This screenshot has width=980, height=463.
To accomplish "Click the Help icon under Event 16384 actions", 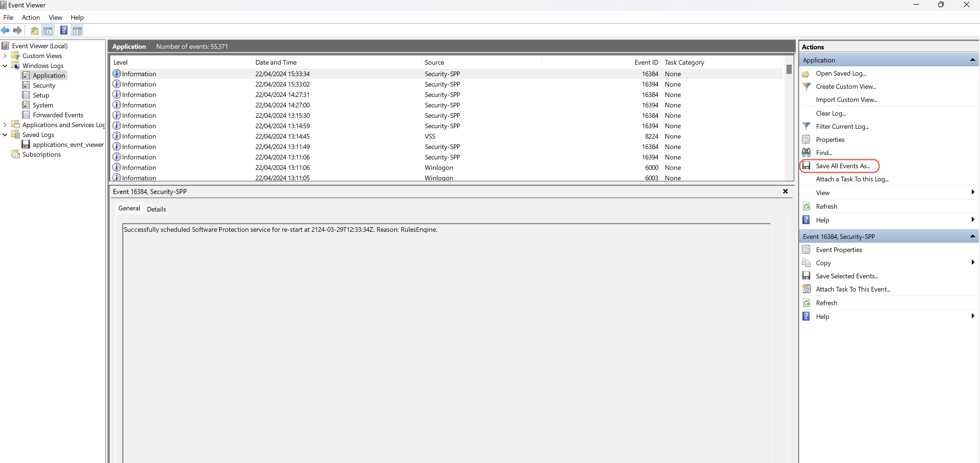I will pos(806,316).
